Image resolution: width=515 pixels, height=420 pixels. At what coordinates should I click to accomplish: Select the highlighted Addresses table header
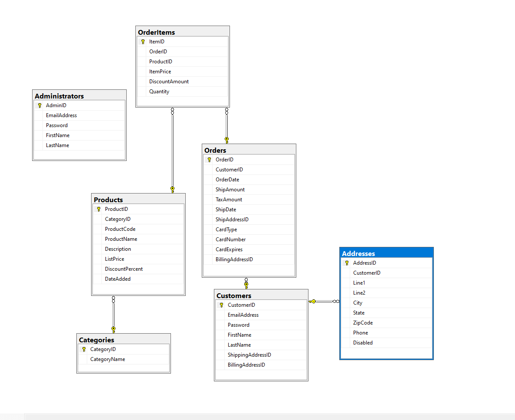(x=386, y=253)
